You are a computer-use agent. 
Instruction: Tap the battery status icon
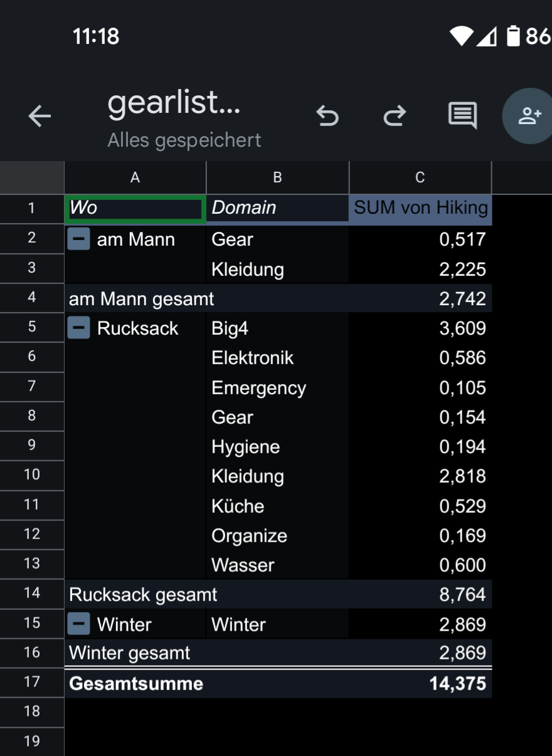(x=513, y=36)
